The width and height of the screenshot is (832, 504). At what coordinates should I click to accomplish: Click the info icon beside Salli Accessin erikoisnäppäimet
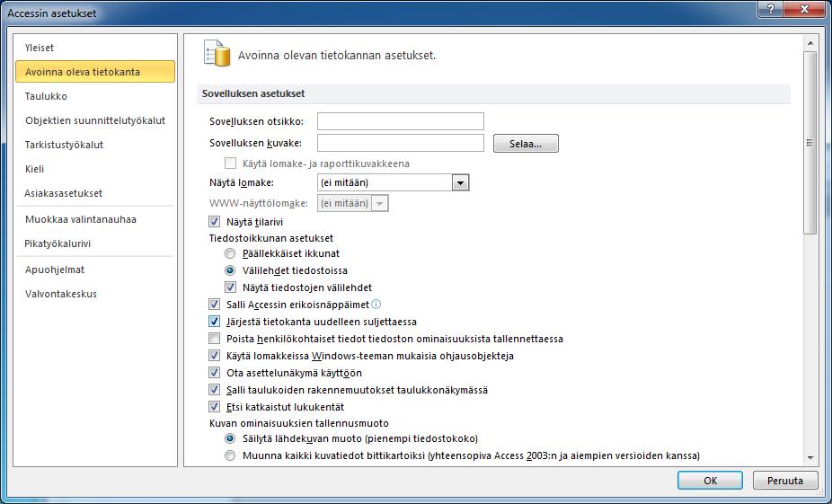(376, 304)
